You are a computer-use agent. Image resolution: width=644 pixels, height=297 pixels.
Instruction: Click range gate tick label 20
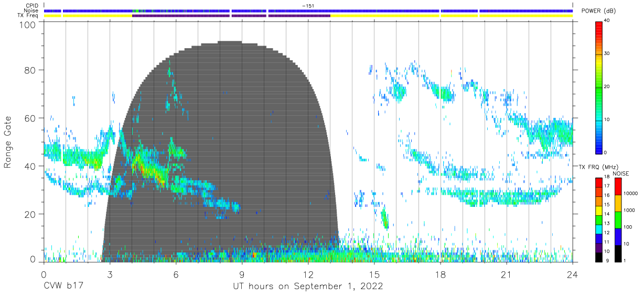(31, 214)
